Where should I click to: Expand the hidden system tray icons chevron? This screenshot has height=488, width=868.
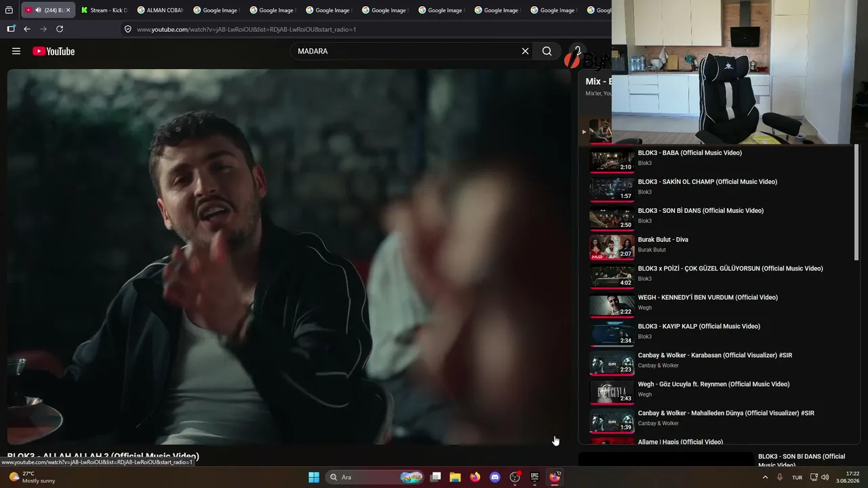(765, 477)
